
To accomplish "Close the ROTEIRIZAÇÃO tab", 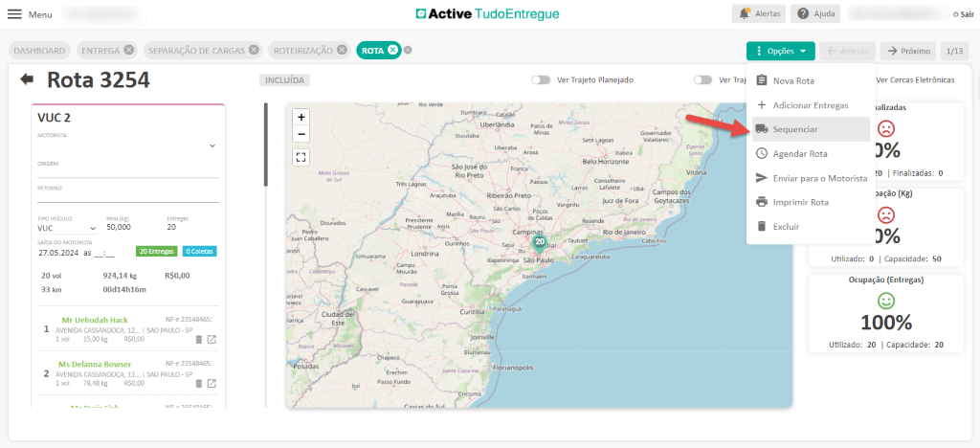I will 342,50.
